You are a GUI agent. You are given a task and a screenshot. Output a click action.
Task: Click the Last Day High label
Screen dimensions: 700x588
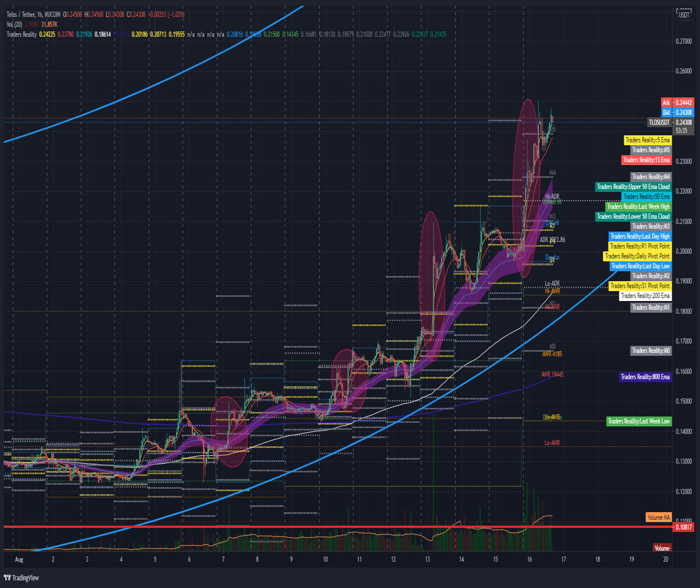point(640,236)
